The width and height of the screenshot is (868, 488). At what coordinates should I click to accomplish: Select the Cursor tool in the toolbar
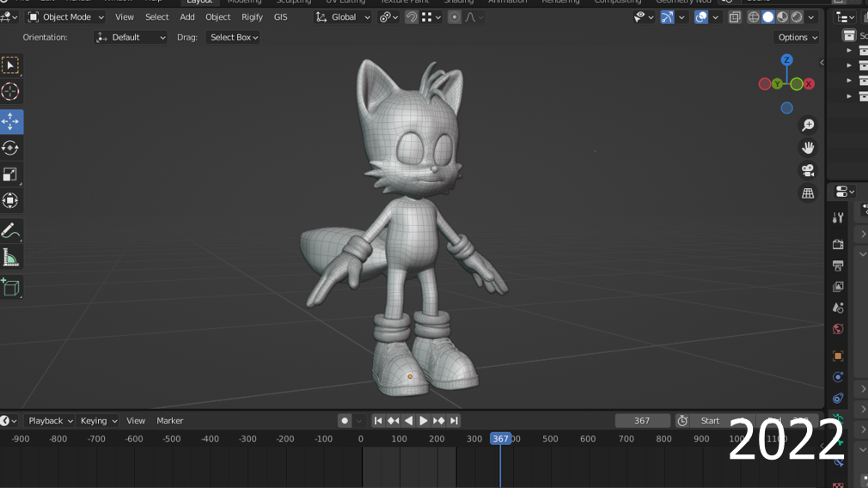(10, 92)
